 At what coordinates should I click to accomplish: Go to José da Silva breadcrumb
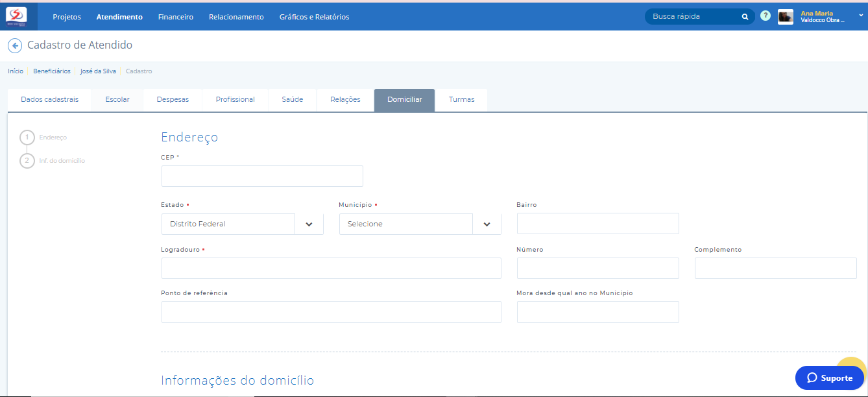click(x=98, y=71)
